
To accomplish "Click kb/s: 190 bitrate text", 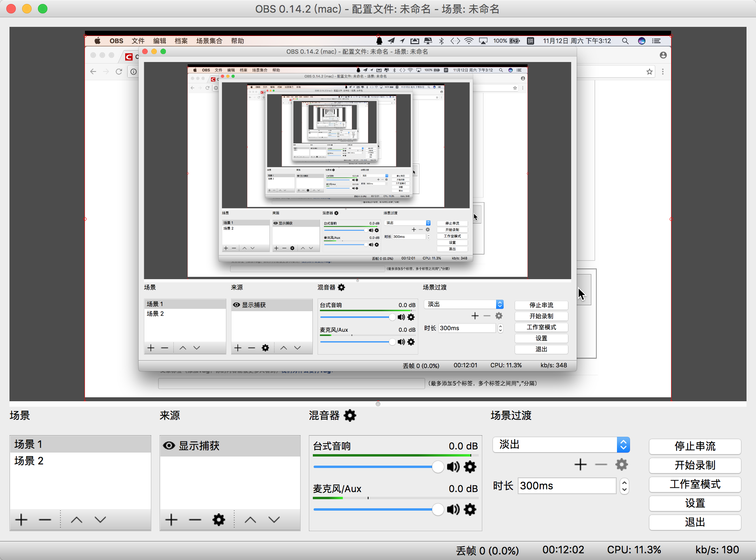I will (x=717, y=550).
